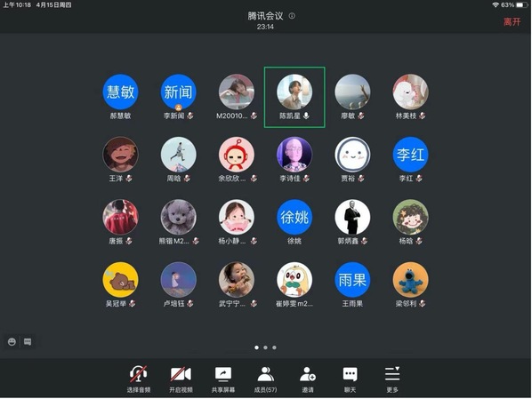Start 共享屏幕 screen sharing
The width and height of the screenshot is (532, 399).
[x=223, y=379]
